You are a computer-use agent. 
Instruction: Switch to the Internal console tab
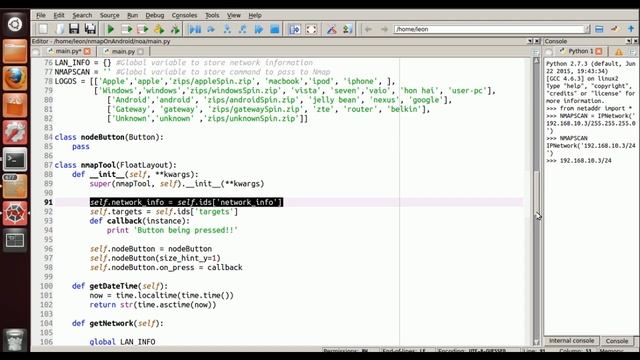[x=571, y=341]
